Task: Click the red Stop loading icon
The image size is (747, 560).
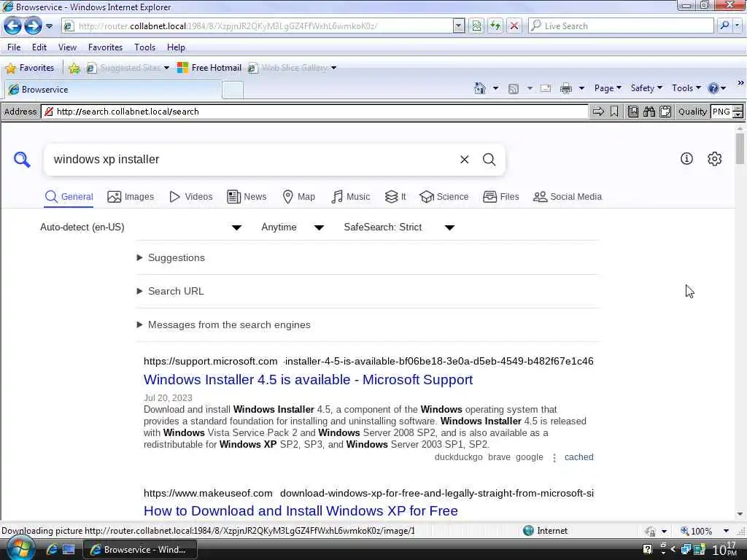Action: coord(514,26)
